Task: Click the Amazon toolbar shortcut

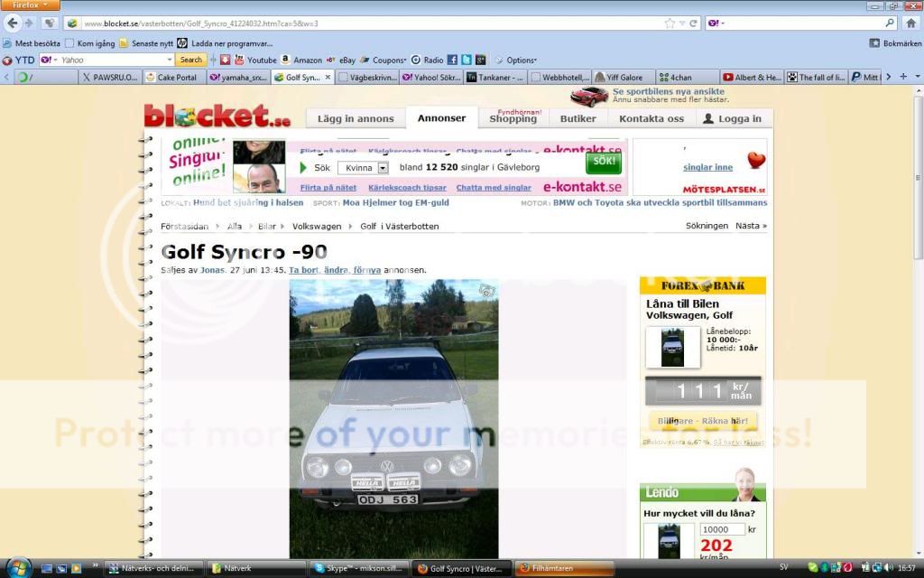Action: coord(300,60)
